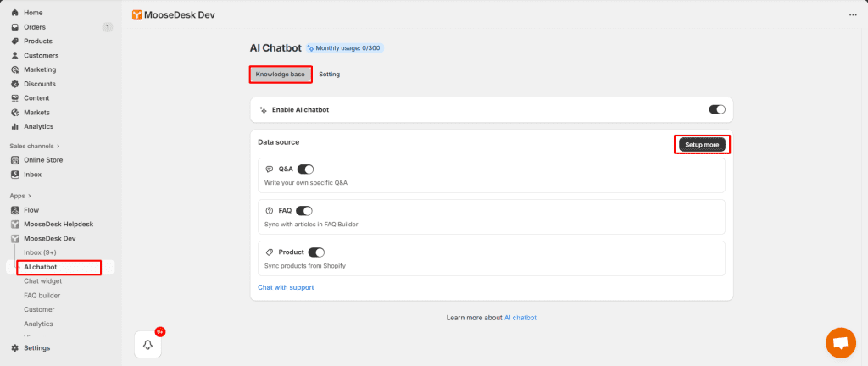Select AI chatbot in the sidebar
Viewport: 868px width, 366px height.
(41, 267)
